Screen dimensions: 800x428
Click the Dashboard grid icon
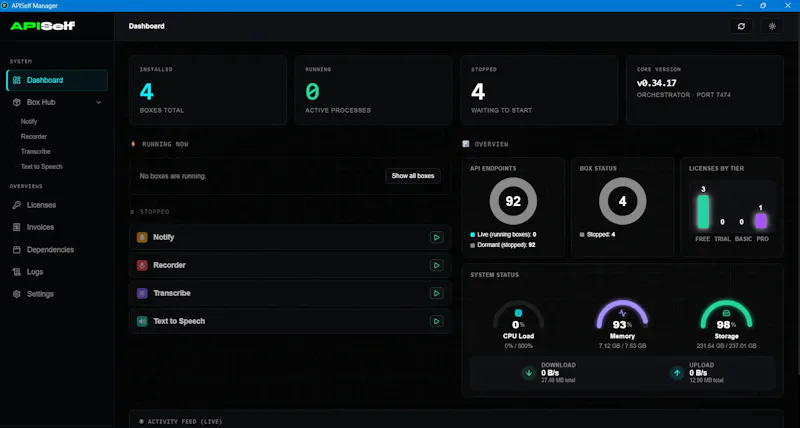[17, 80]
